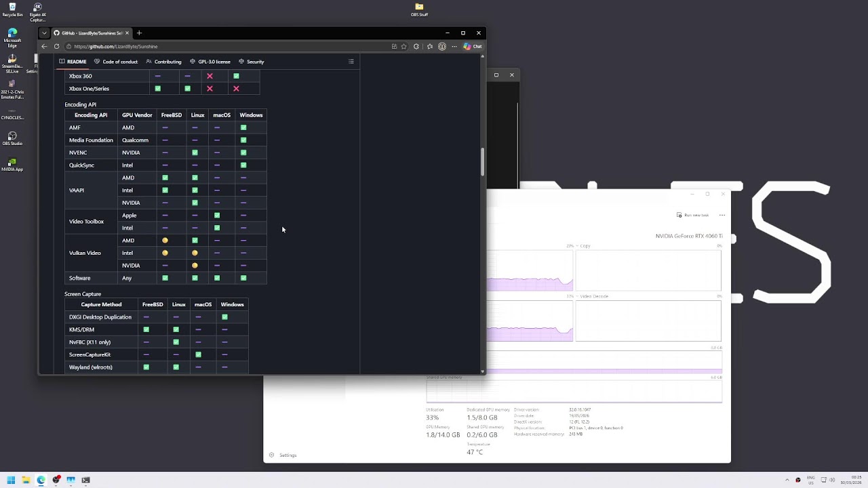
Task: Add this page to favorites star
Action: point(404,46)
